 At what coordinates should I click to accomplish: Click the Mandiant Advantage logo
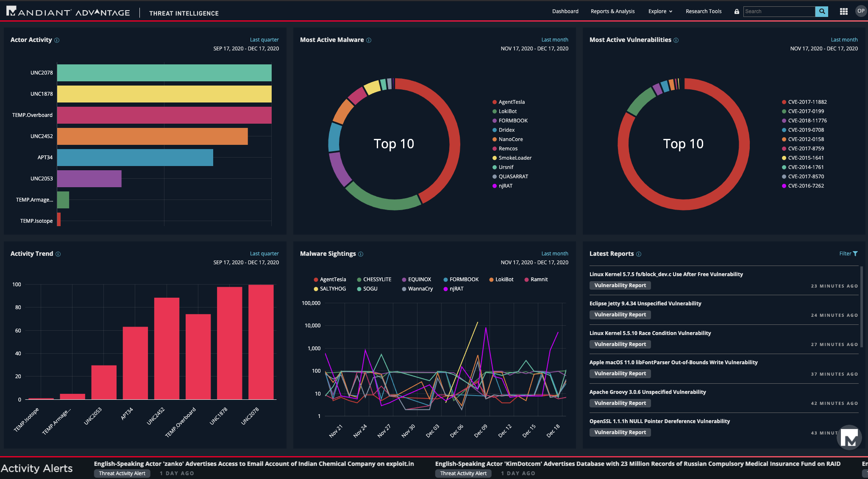pyautogui.click(x=68, y=12)
